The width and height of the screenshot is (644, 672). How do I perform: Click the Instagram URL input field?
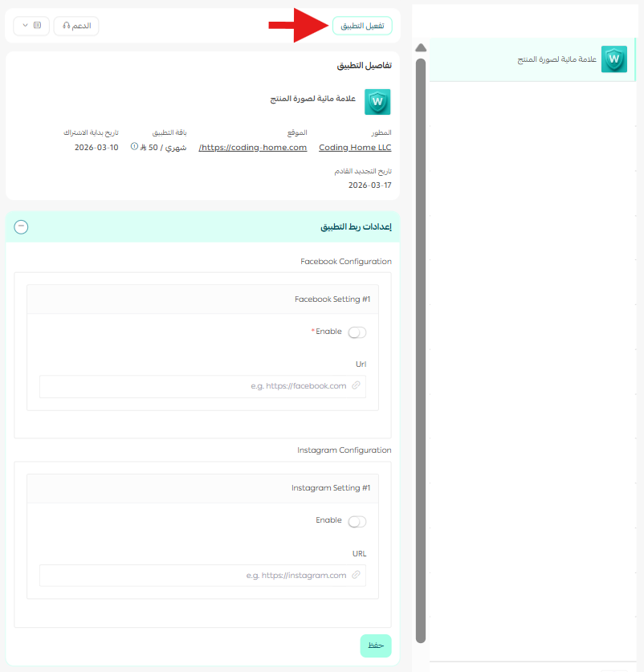point(193,576)
